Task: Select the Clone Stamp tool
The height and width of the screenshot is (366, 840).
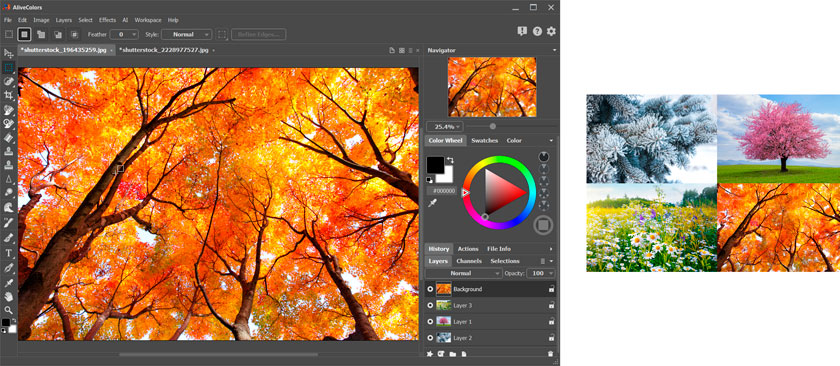Action: coord(9,152)
